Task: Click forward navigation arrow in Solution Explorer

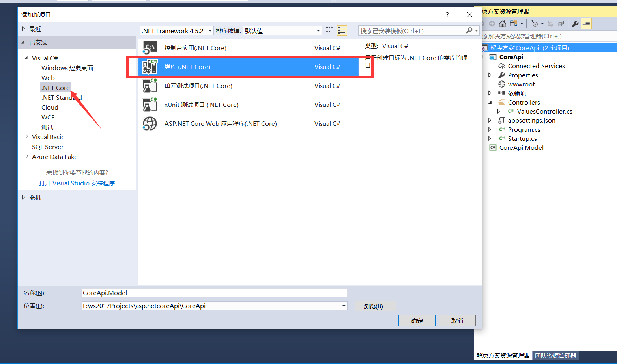Action: pos(492,24)
